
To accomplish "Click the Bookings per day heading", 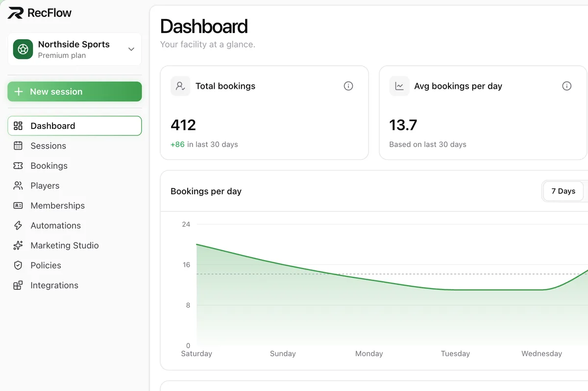I will click(206, 191).
